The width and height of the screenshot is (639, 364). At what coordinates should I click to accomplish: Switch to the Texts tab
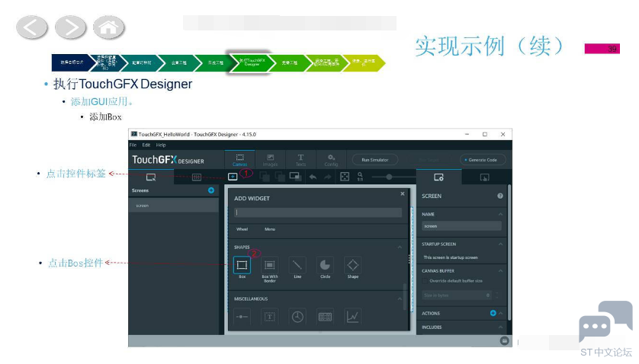click(x=300, y=160)
